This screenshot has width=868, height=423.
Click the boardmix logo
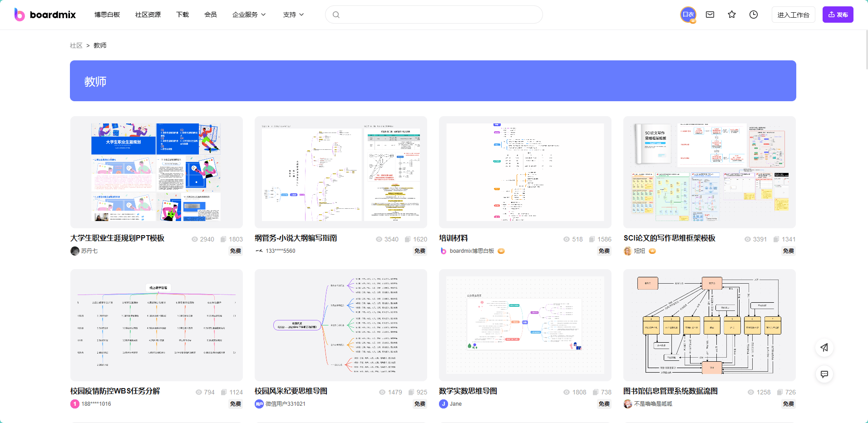[x=44, y=14]
